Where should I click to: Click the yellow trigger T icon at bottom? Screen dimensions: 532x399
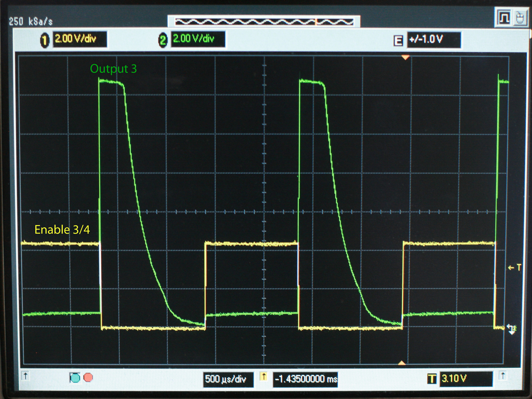click(x=432, y=379)
